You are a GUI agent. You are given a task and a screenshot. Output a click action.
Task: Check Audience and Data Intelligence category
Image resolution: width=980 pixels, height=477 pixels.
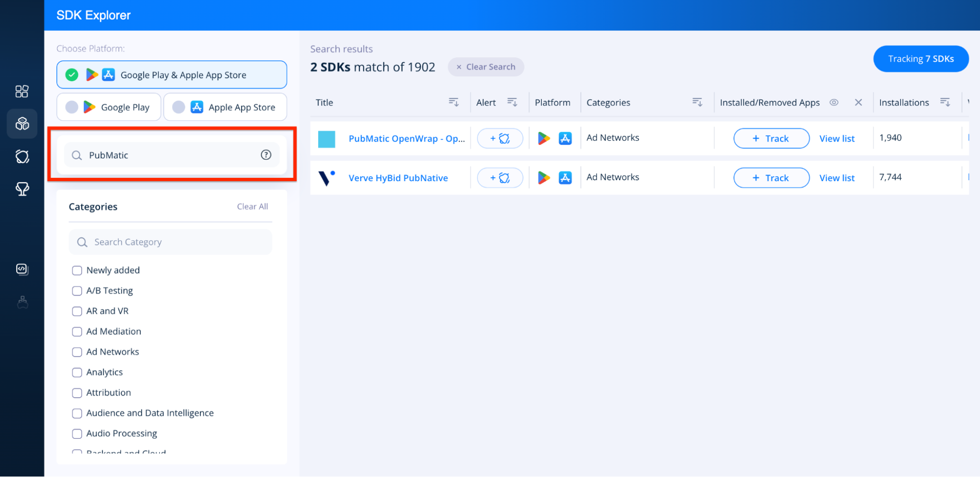(x=77, y=413)
